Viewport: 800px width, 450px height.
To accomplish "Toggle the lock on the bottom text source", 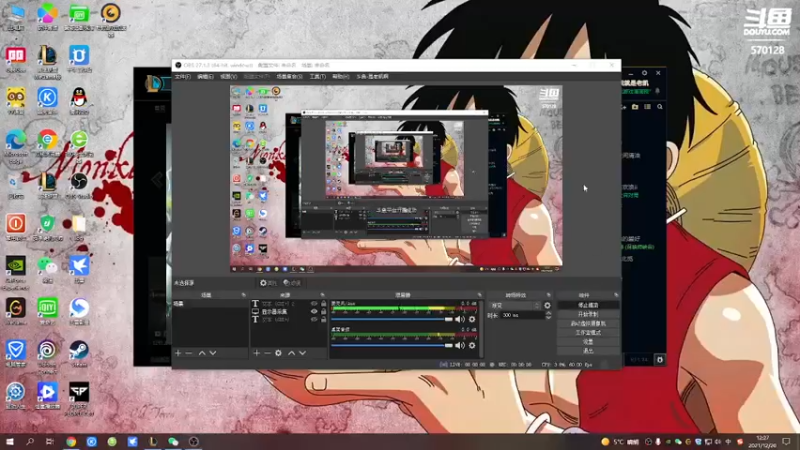I will point(323,319).
